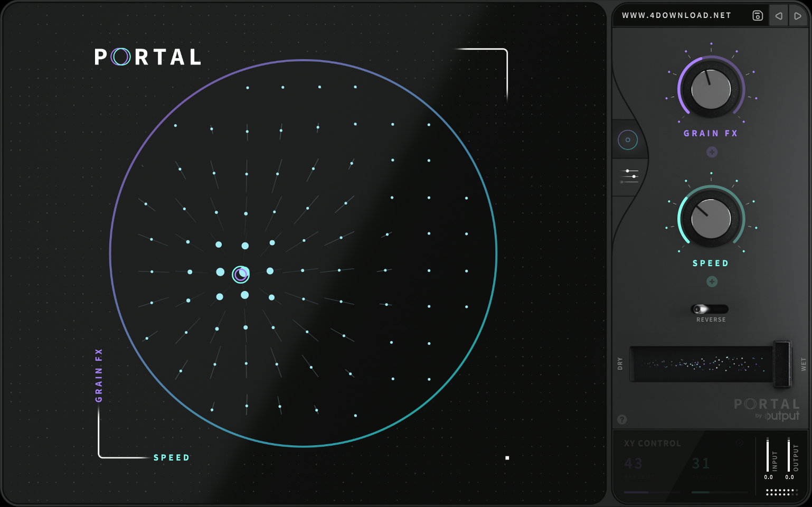Click the Grain FX knob
Viewport: 812px width, 507px height.
coord(711,89)
